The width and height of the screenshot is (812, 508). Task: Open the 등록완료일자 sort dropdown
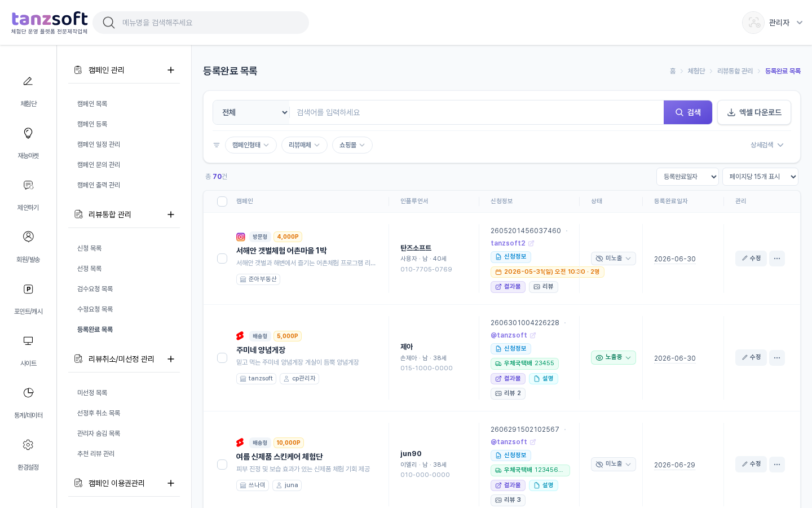click(x=687, y=177)
